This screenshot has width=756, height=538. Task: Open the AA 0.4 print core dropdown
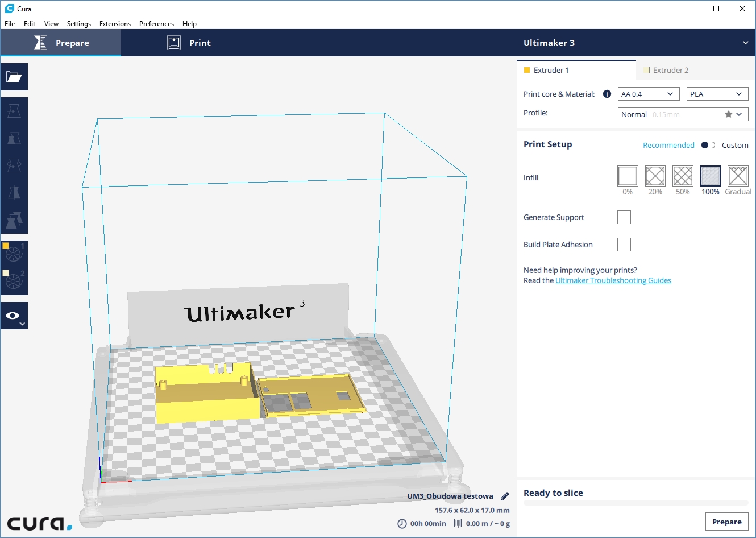coord(649,94)
